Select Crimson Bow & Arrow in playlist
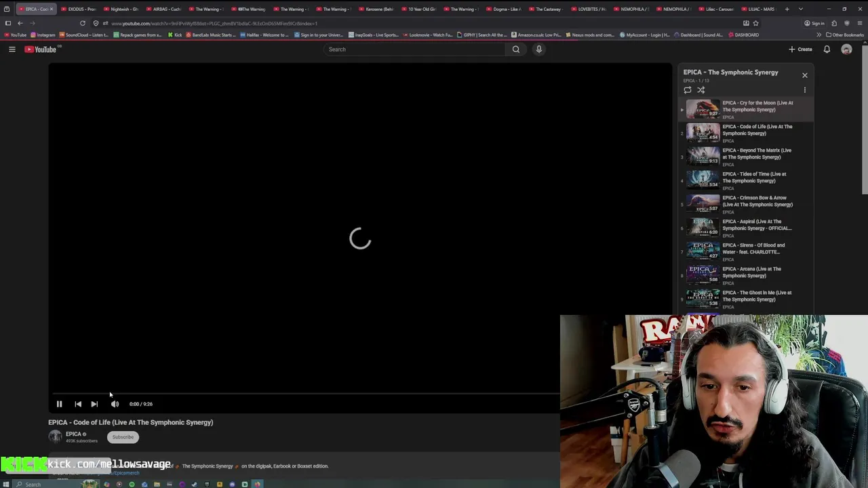The height and width of the screenshot is (488, 868). coord(746,204)
